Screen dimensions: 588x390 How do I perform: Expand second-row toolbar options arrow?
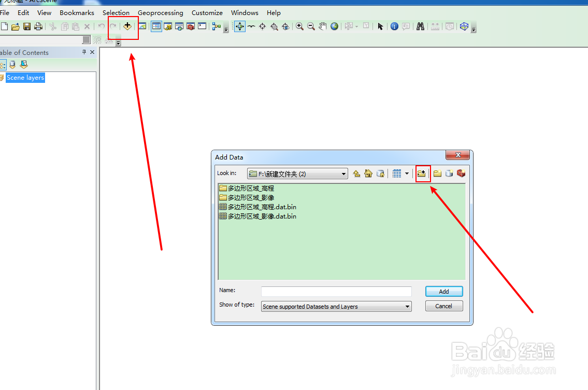click(119, 43)
